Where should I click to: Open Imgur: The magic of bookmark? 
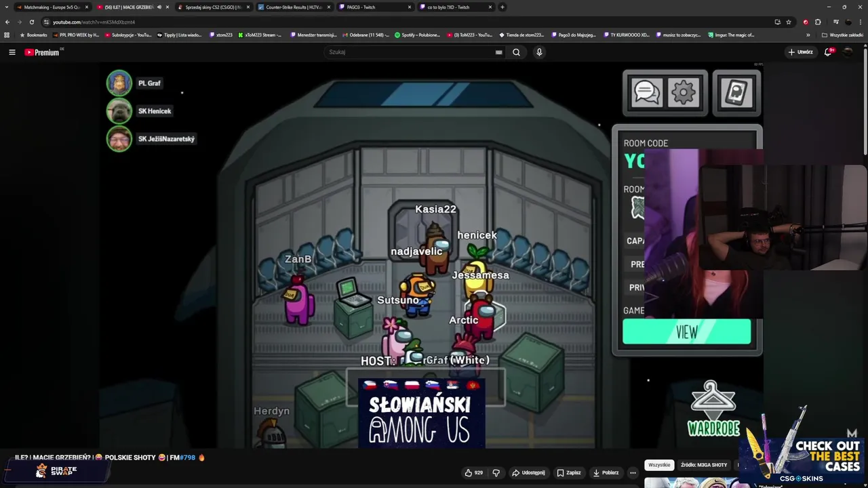tap(731, 35)
